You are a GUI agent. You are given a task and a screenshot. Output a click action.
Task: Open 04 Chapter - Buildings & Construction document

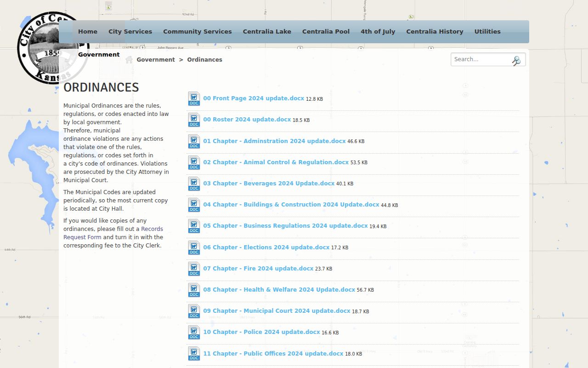[291, 205]
